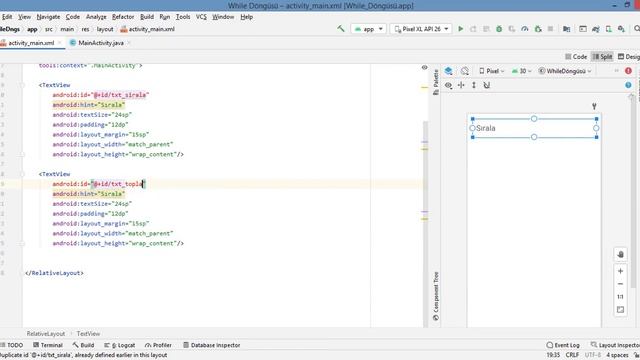The image size is (640, 360).
Task: Click Run with Coverage icon
Action: pos(512,29)
